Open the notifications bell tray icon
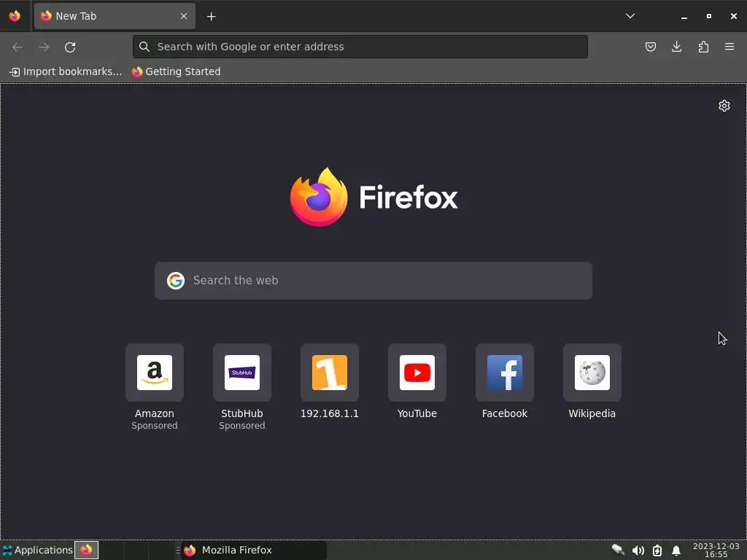Viewport: 747px width, 560px height. pyautogui.click(x=676, y=551)
